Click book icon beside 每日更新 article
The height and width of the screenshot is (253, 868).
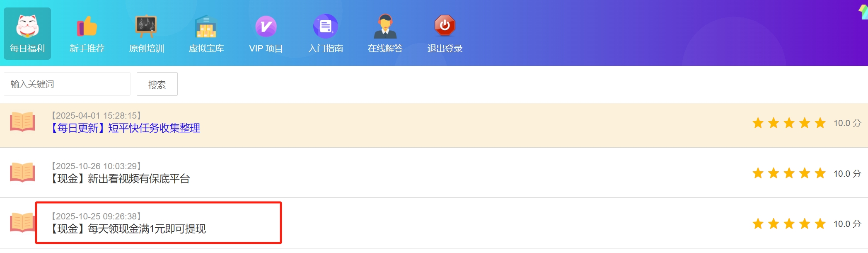[x=22, y=122]
